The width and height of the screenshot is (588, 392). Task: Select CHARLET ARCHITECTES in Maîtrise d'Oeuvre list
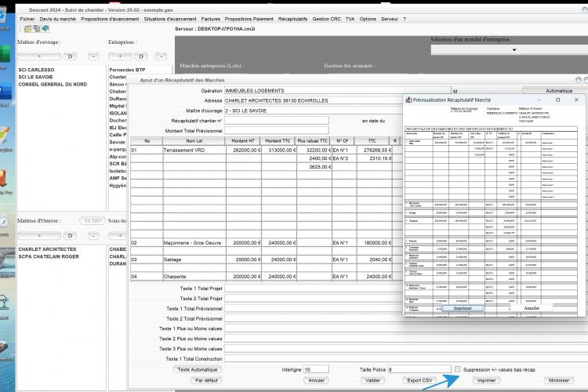pyautogui.click(x=47, y=249)
